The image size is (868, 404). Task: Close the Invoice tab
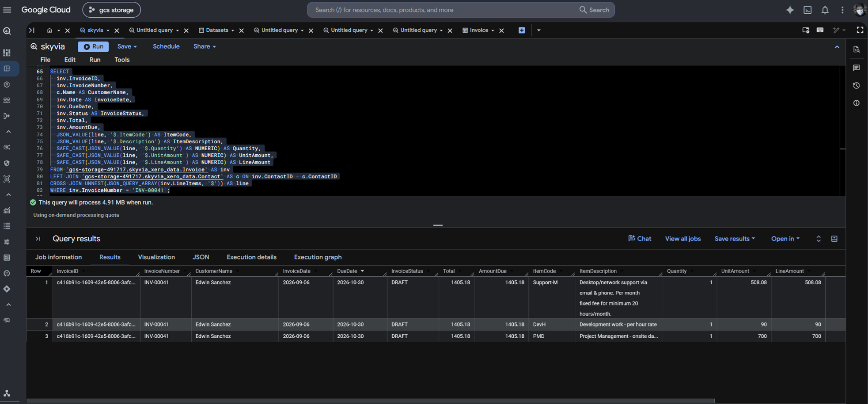[x=501, y=30]
